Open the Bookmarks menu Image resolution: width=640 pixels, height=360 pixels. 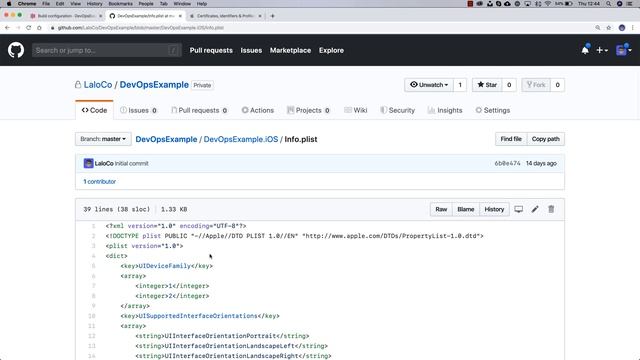coord(120,4)
